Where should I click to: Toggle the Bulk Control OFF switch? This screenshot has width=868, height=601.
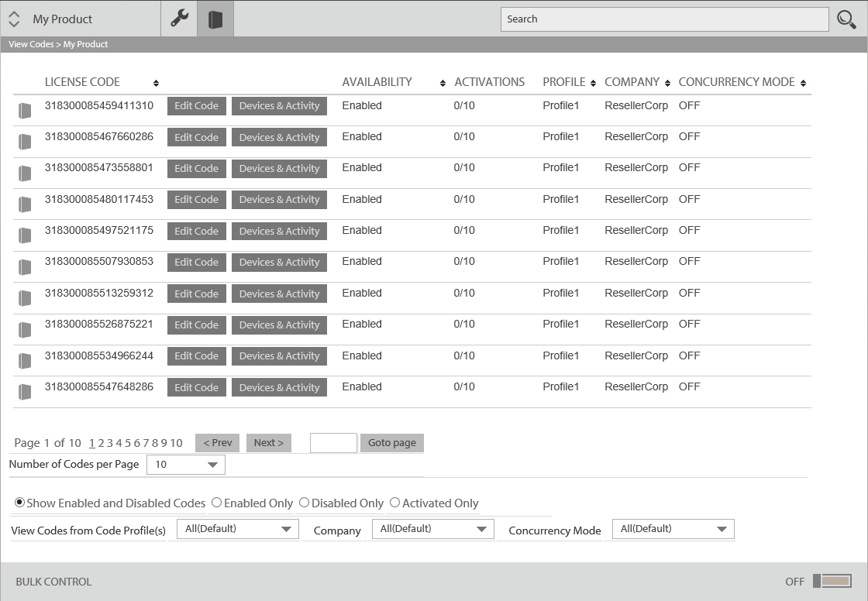tap(832, 581)
